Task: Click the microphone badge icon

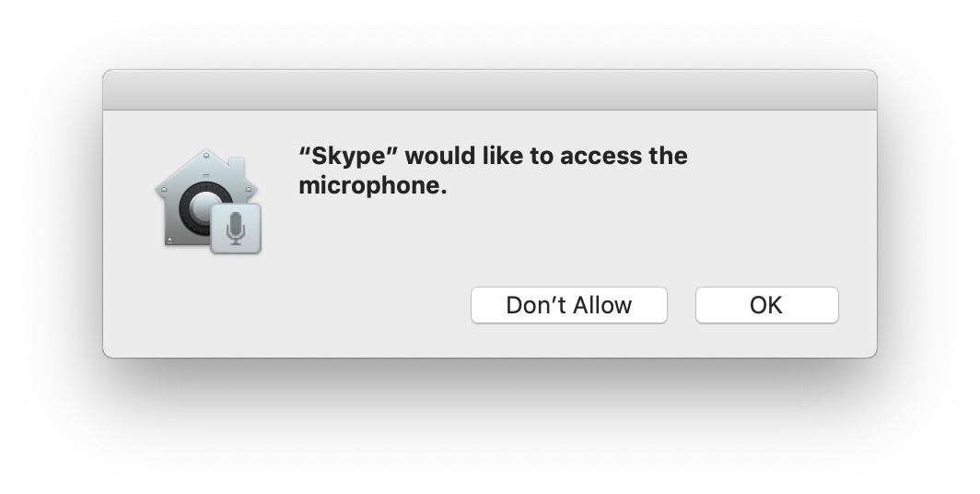Action: (x=236, y=229)
